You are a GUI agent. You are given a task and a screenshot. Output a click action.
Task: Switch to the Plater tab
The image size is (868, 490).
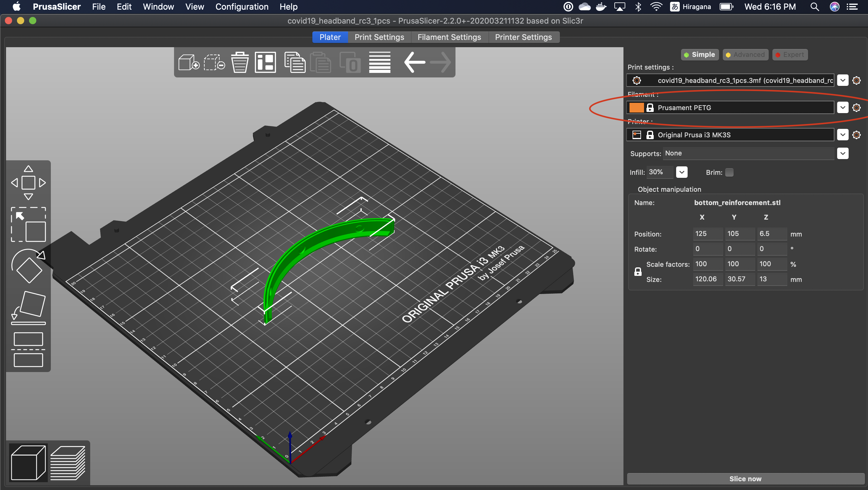point(330,37)
